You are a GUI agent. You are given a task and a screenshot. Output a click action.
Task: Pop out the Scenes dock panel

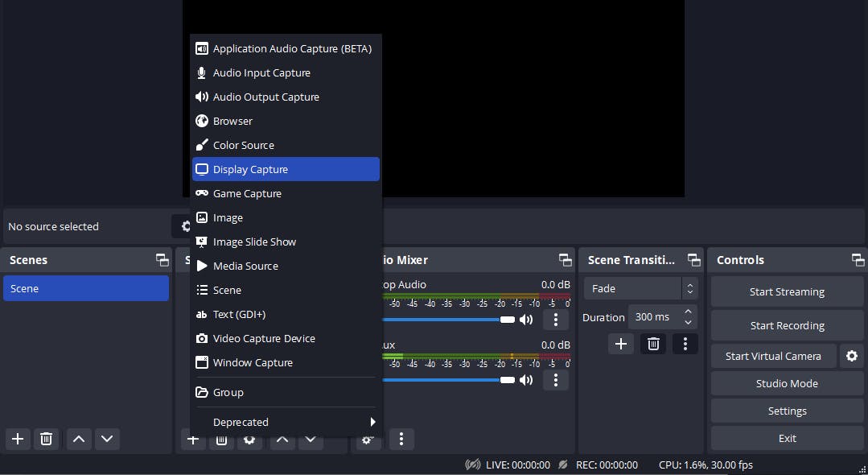click(x=162, y=260)
